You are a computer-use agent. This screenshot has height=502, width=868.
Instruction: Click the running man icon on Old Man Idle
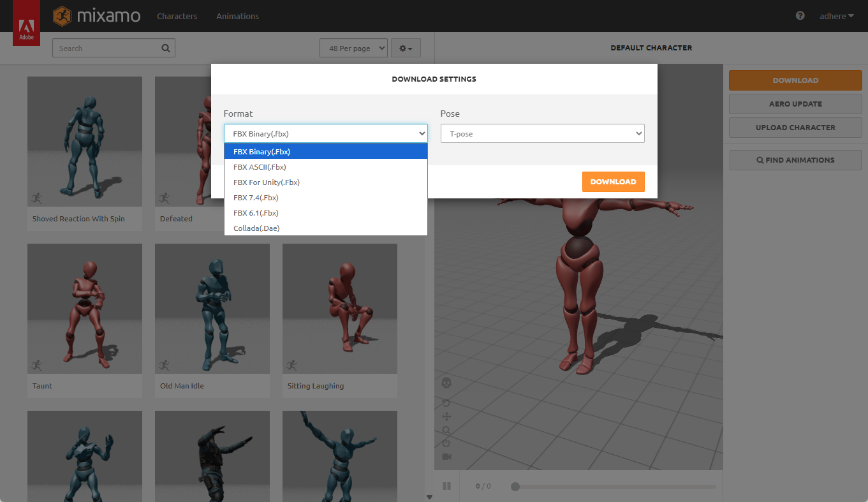[x=165, y=365]
